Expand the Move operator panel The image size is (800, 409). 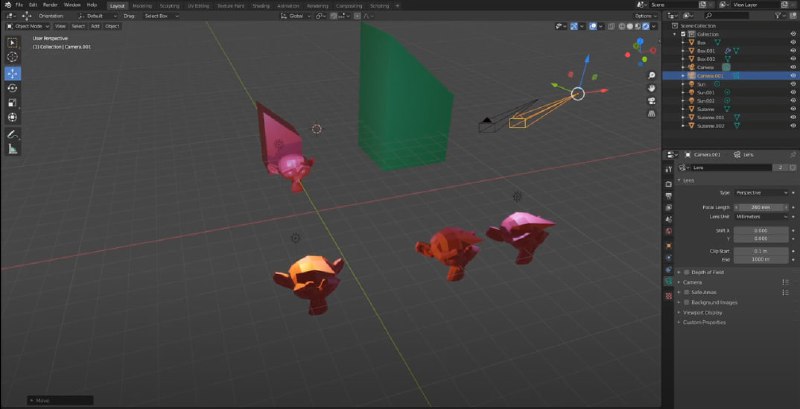(x=60, y=400)
